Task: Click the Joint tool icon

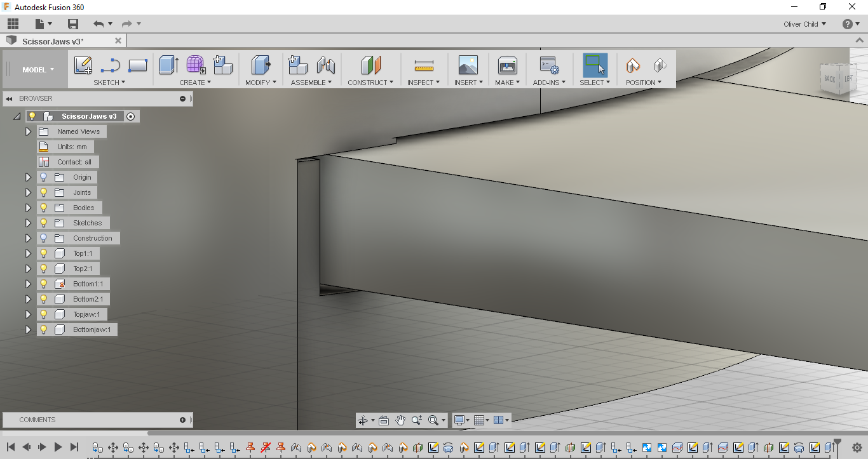Action: pos(326,65)
